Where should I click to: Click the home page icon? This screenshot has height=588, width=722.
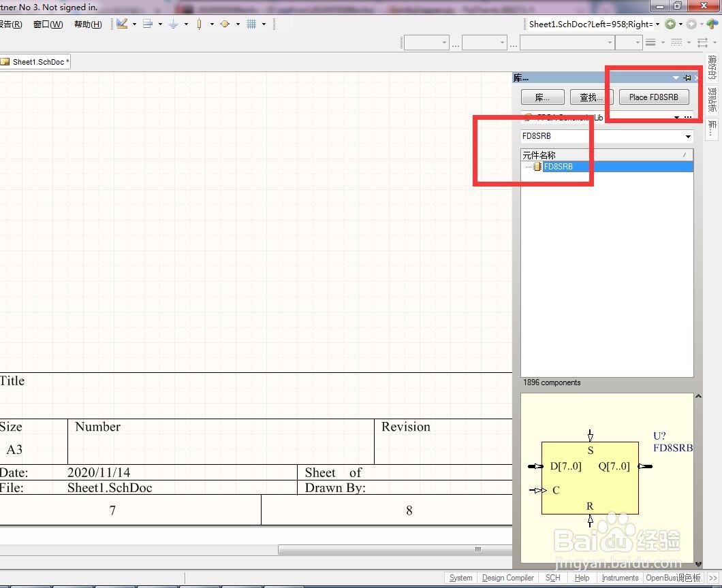coord(712,24)
